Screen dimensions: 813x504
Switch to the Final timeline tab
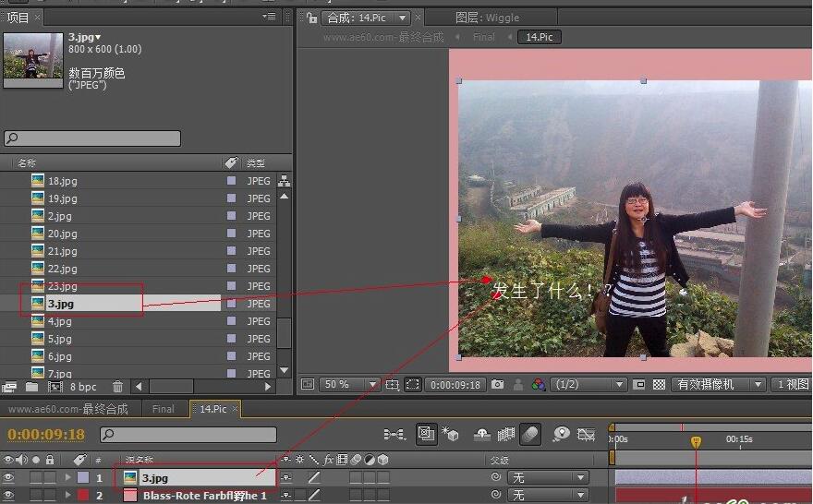tap(163, 409)
